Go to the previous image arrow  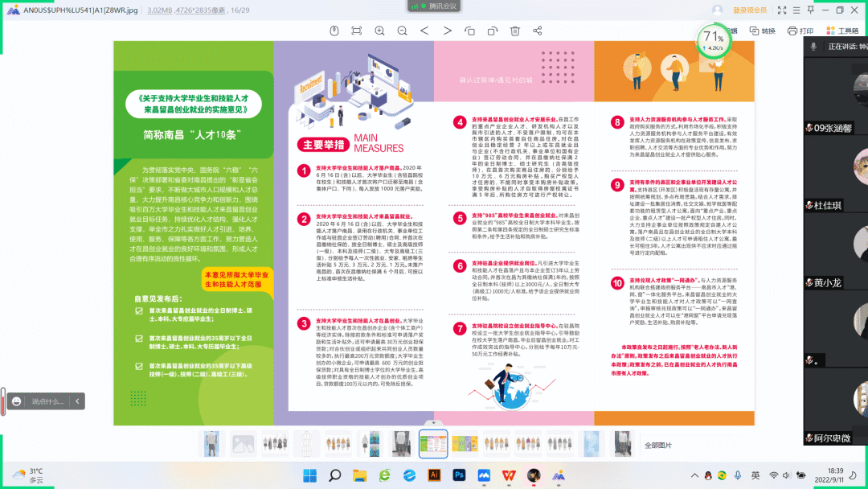tap(425, 31)
